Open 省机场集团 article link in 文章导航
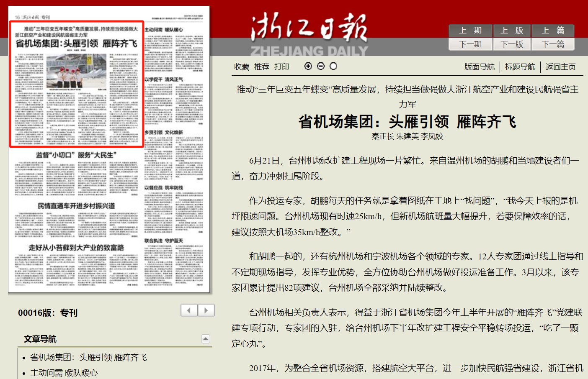The height and width of the screenshot is (379, 588). point(88,358)
